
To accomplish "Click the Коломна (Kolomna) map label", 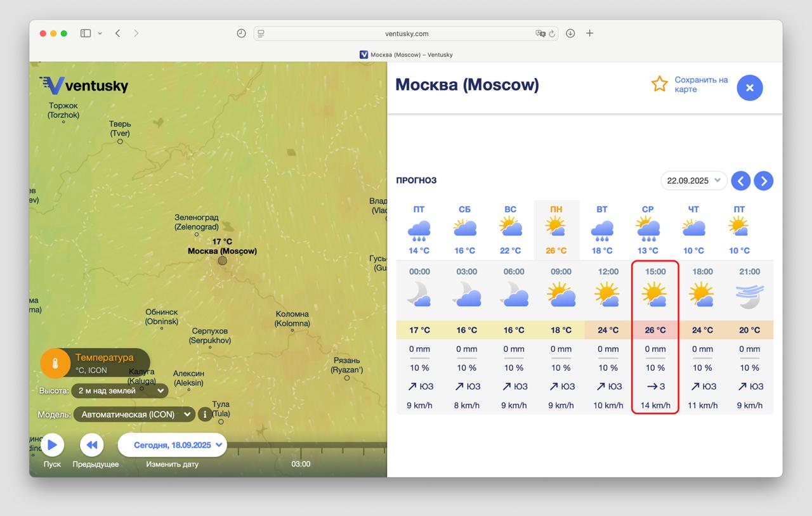I will [x=292, y=319].
